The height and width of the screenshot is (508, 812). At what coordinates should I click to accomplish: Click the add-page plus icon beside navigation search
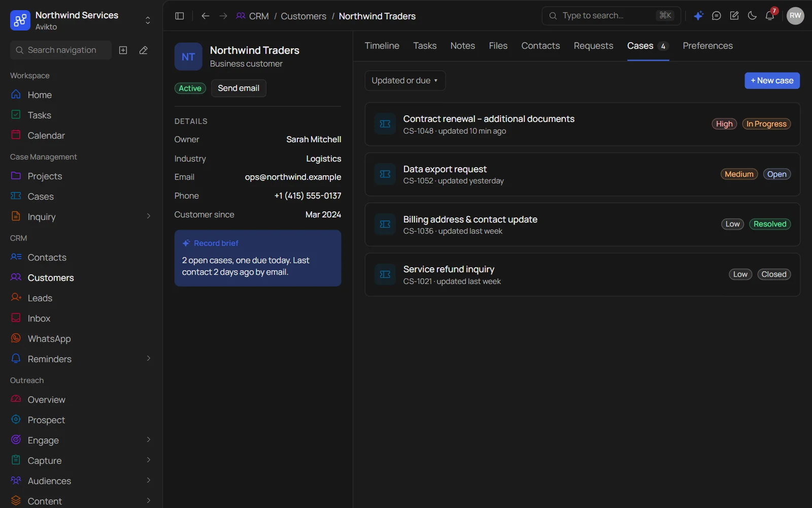click(123, 50)
